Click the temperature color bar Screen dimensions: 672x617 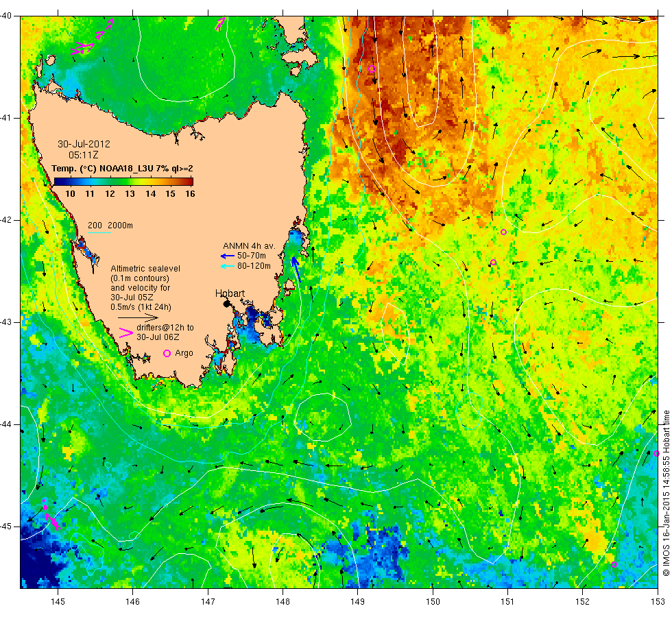coord(123,182)
